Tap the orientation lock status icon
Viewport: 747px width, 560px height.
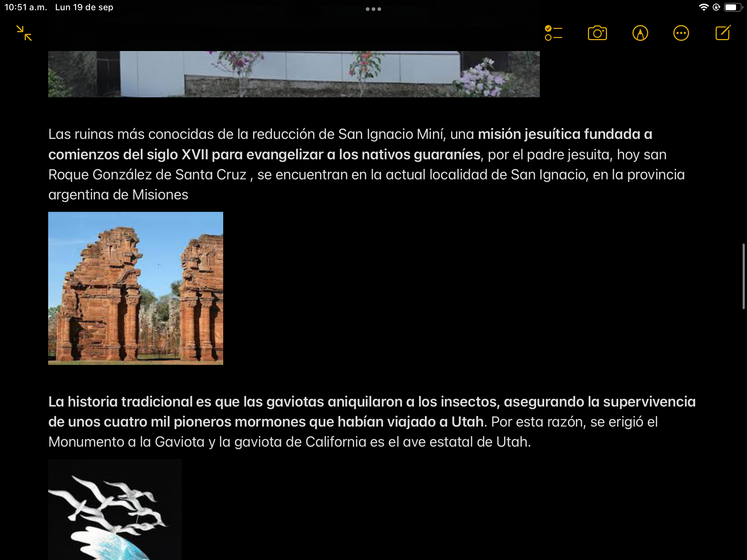[716, 7]
